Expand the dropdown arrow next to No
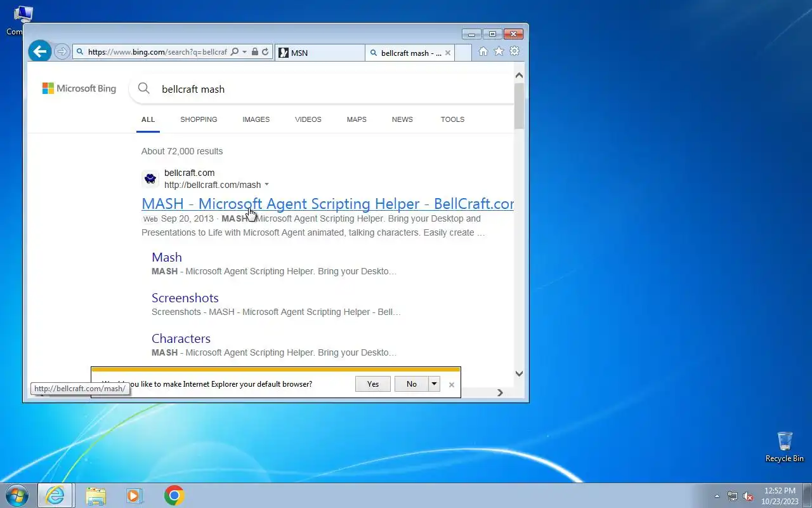Image resolution: width=812 pixels, height=508 pixels. 434,384
